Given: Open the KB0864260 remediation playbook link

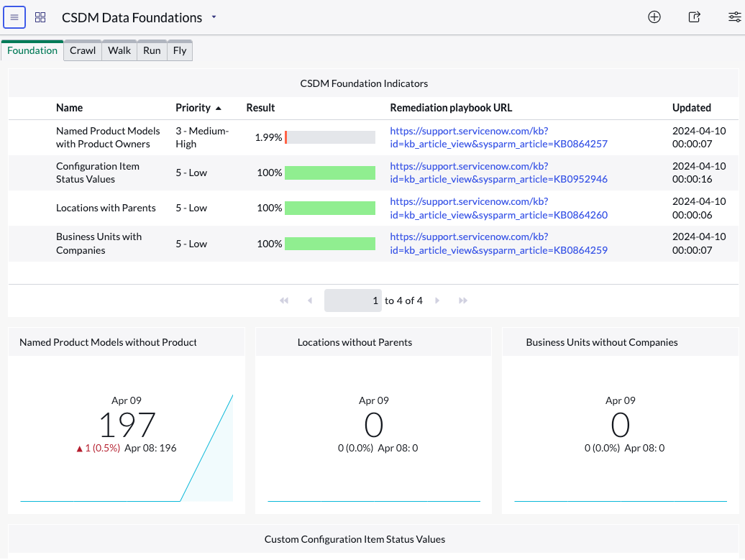Looking at the screenshot, I should tap(498, 208).
